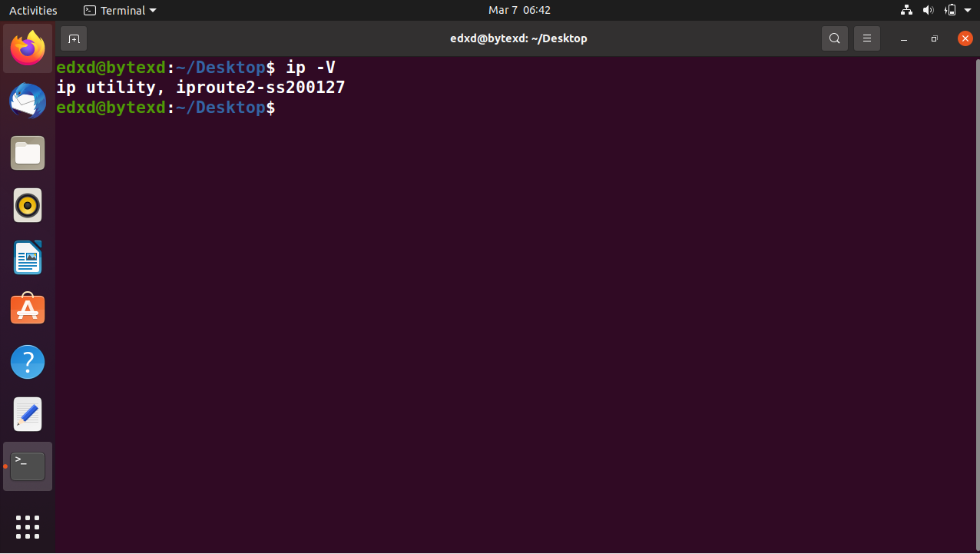Launch the Help application
The height and width of the screenshot is (554, 980).
28,361
